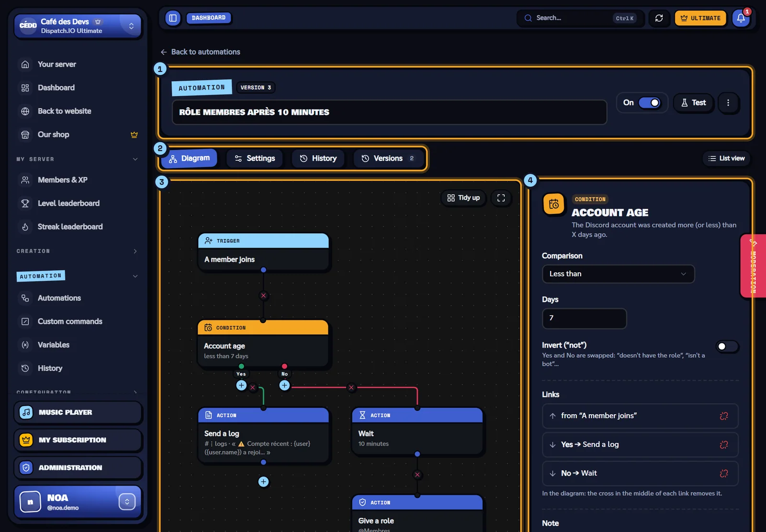
Task: Switch to the History tab
Action: point(318,158)
